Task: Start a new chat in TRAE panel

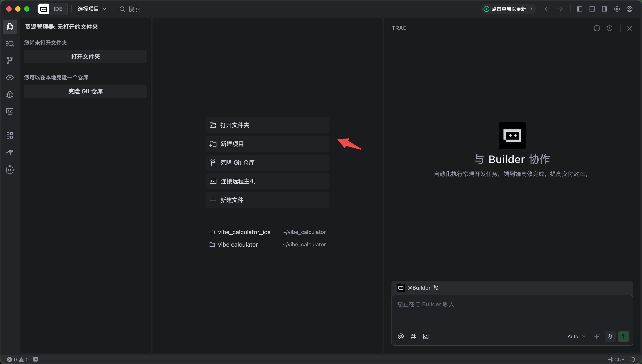Action: coord(597,28)
